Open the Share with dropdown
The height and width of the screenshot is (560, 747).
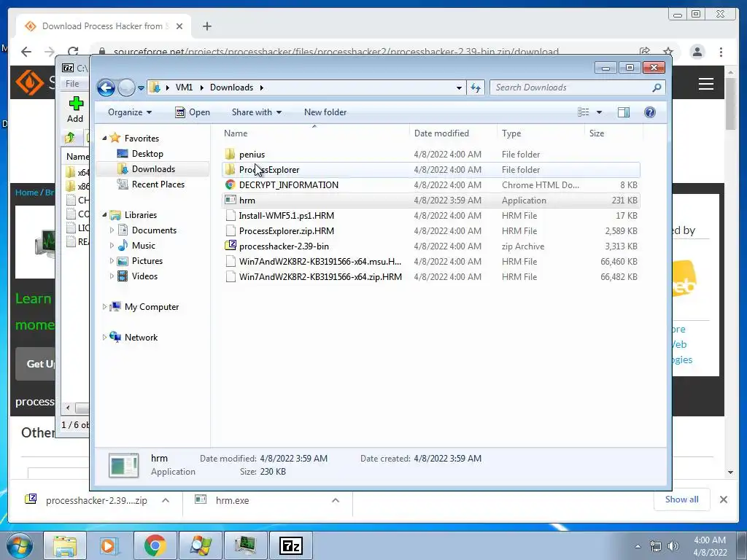256,112
